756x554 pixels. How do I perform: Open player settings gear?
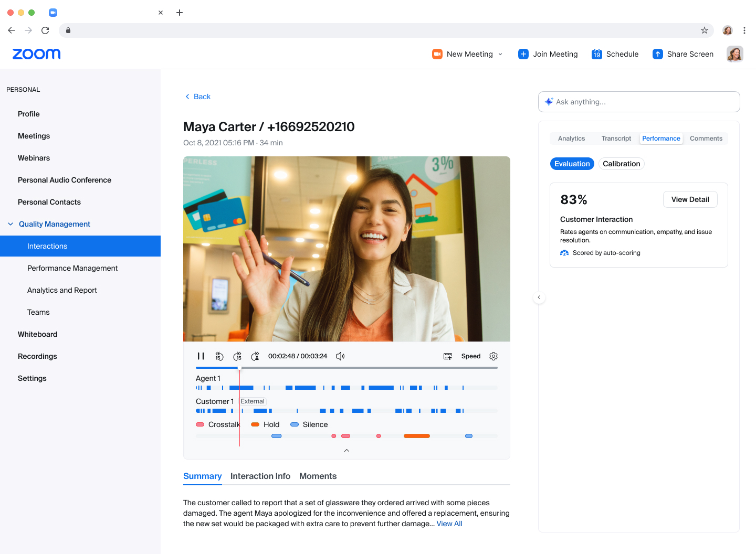493,356
